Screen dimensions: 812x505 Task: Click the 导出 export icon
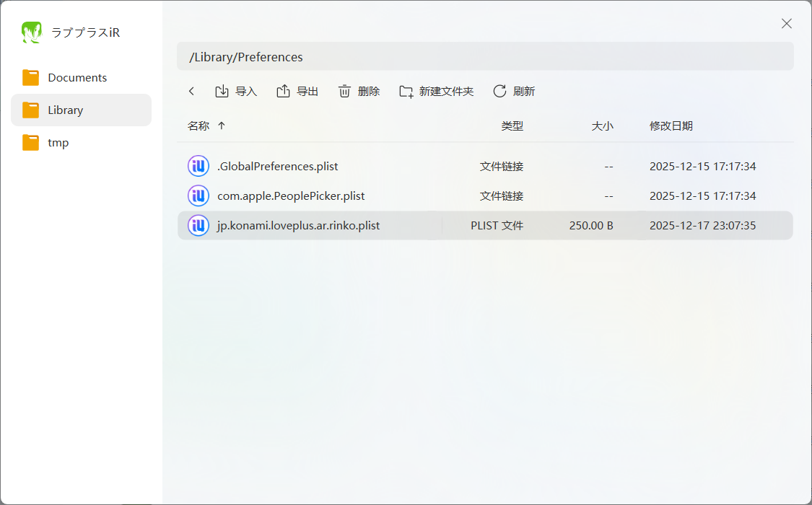point(283,92)
